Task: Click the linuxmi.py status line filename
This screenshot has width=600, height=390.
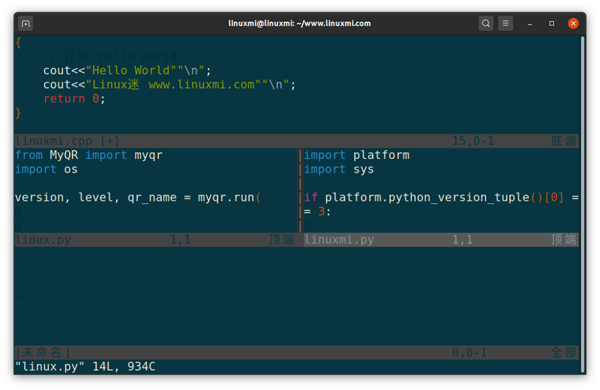Action: (339, 240)
